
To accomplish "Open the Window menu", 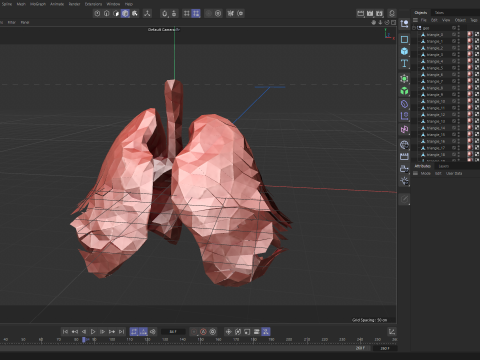I will coord(113,4).
